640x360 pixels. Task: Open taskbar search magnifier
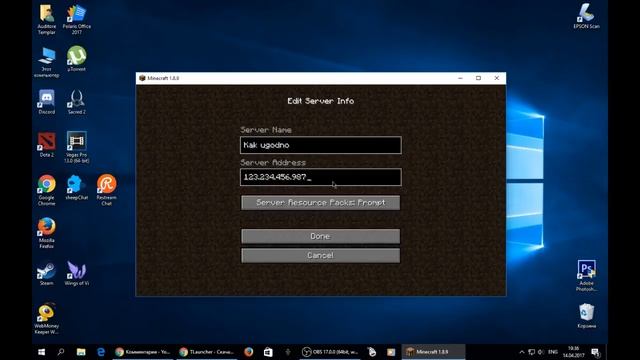point(61,352)
